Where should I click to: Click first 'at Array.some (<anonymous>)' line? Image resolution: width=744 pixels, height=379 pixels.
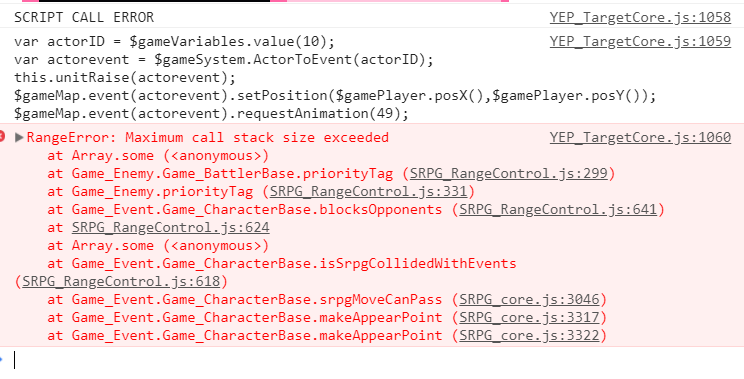pos(158,156)
